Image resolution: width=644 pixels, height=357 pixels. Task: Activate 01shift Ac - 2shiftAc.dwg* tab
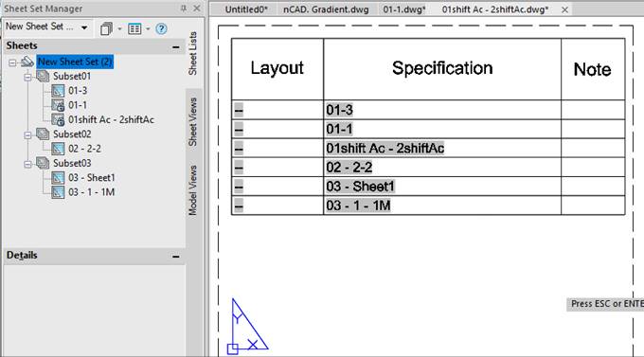point(495,9)
